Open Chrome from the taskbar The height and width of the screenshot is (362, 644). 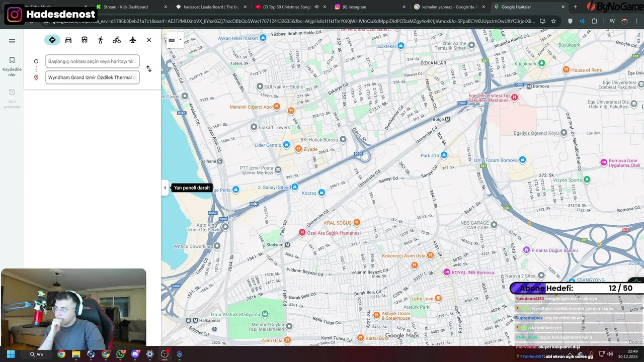point(61,354)
